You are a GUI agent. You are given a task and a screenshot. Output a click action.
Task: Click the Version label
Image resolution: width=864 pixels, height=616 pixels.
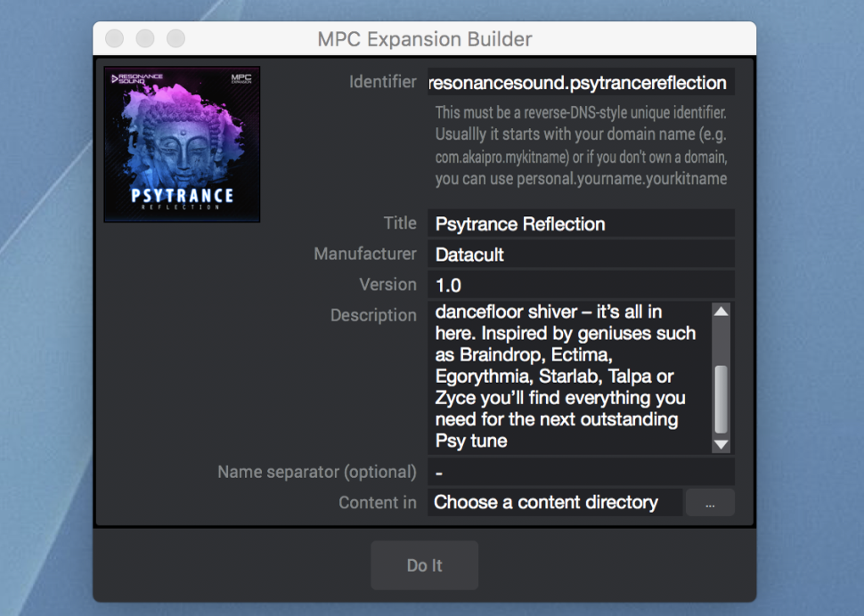pyautogui.click(x=388, y=285)
